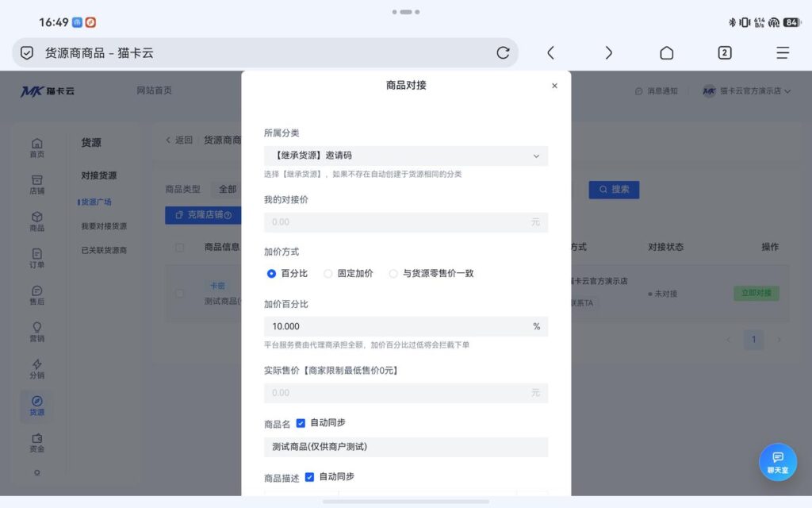
Task: Open 首页 in left sidebar
Action: [36, 148]
